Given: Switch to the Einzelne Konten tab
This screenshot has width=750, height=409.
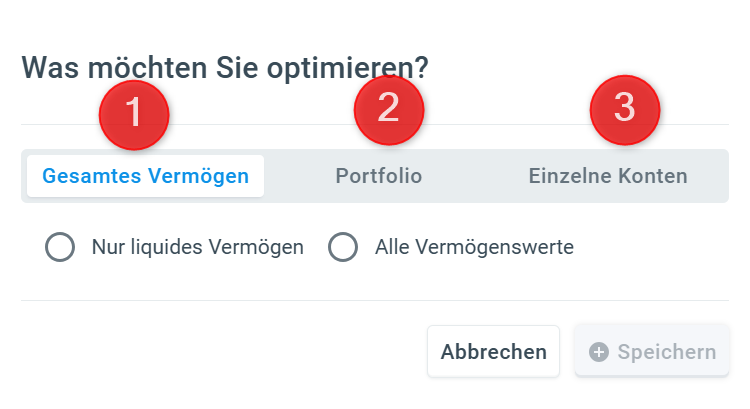Looking at the screenshot, I should click(608, 176).
